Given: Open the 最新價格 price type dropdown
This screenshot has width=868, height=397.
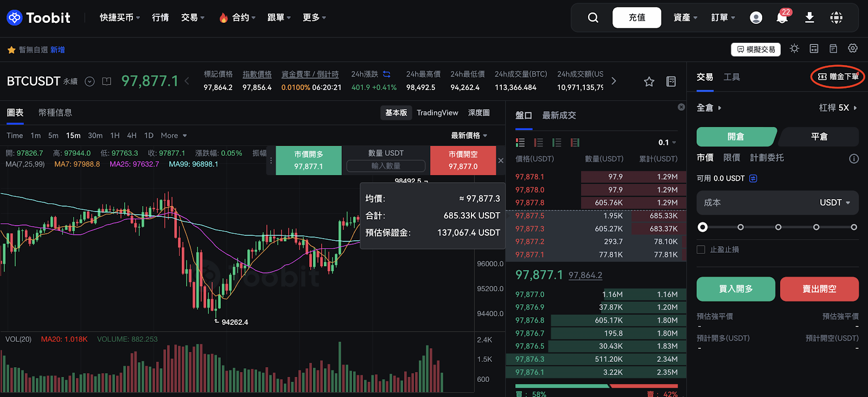Looking at the screenshot, I should click(x=469, y=136).
